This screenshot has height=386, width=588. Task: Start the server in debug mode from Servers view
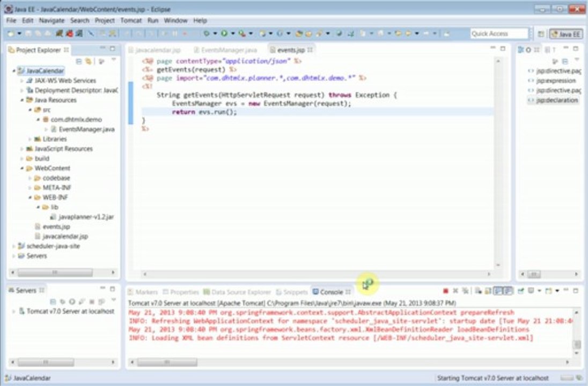[62, 302]
